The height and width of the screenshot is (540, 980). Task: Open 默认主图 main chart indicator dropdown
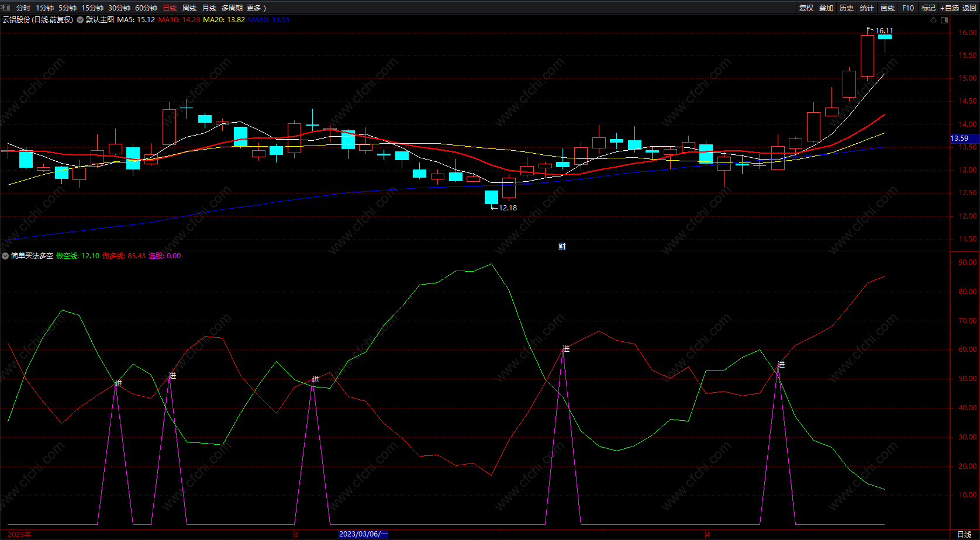click(x=80, y=20)
